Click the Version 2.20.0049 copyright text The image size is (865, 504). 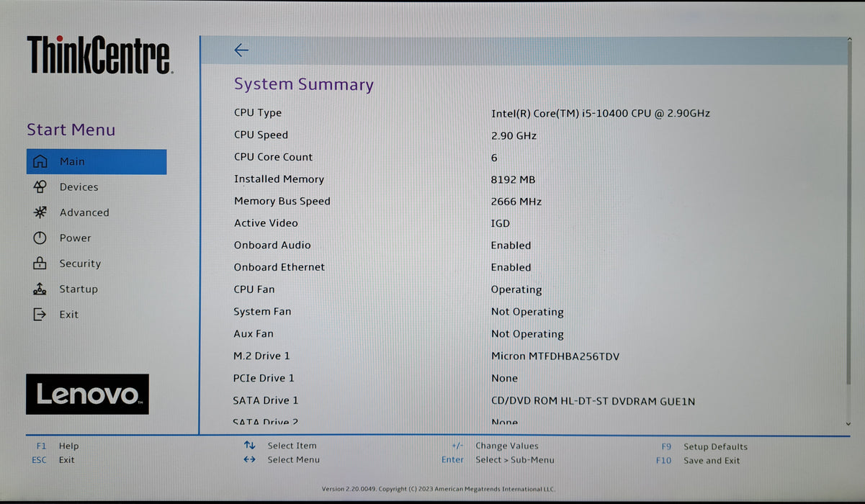[439, 490]
